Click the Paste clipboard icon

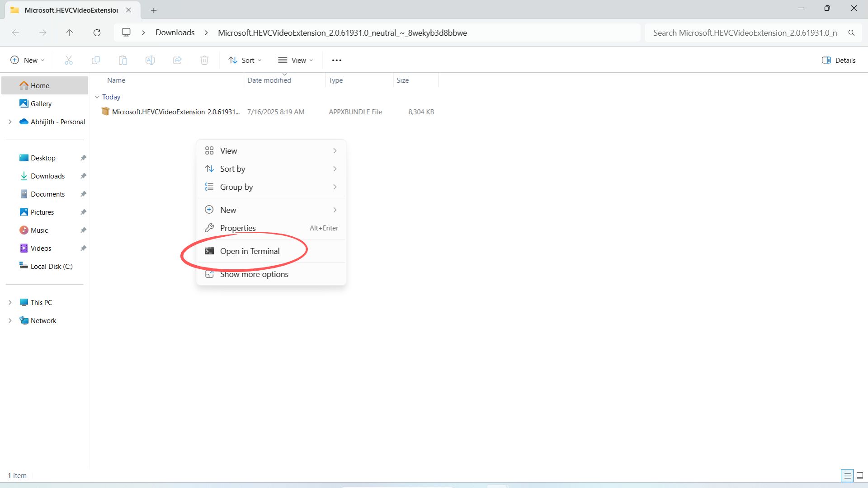pyautogui.click(x=123, y=60)
